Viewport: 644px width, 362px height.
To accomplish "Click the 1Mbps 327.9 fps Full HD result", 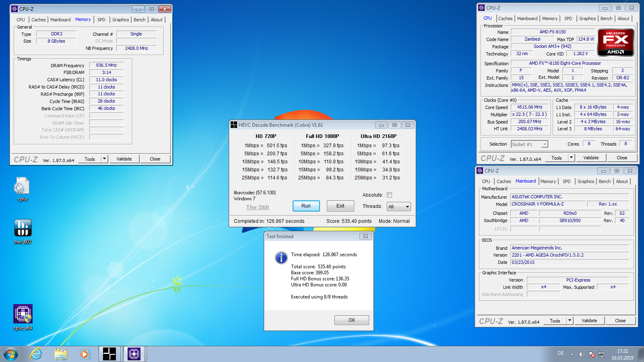I will [x=322, y=146].
